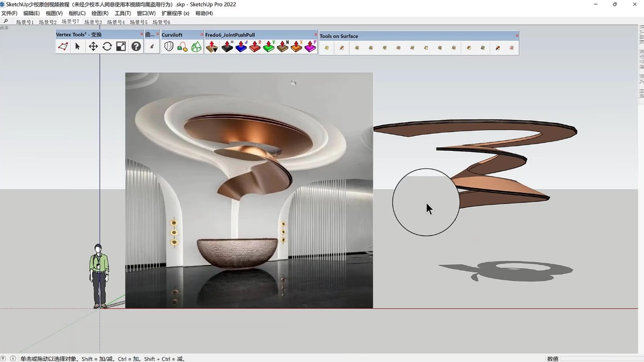Image resolution: width=644 pixels, height=362 pixels.
Task: Open the 编辑(E) menu
Action: 31,13
